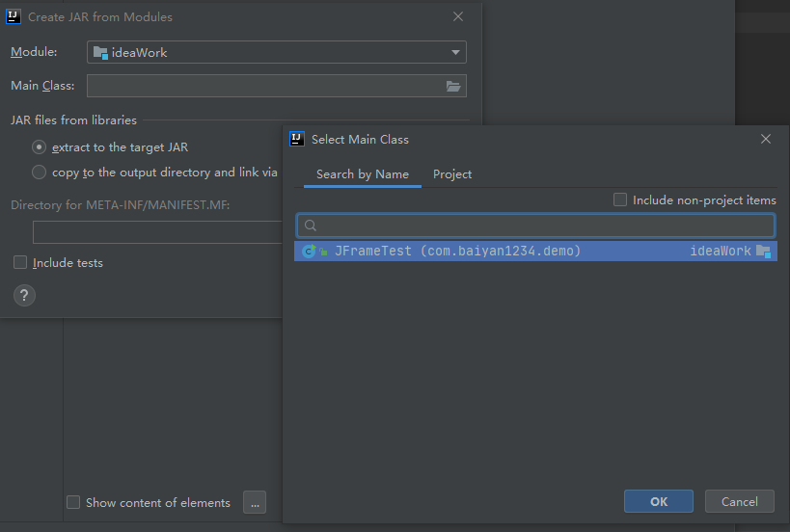Click the module folder icon in Module dropdown
790x532 pixels.
pyautogui.click(x=100, y=52)
